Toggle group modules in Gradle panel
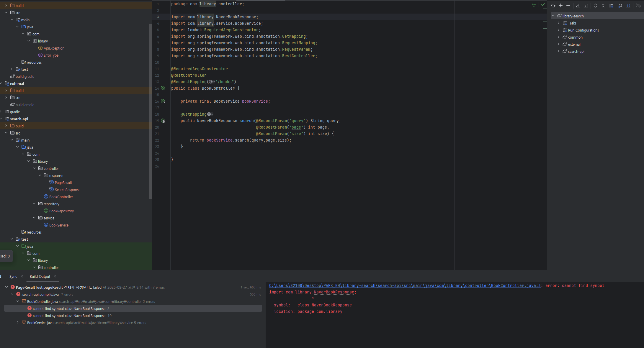 [x=611, y=6]
